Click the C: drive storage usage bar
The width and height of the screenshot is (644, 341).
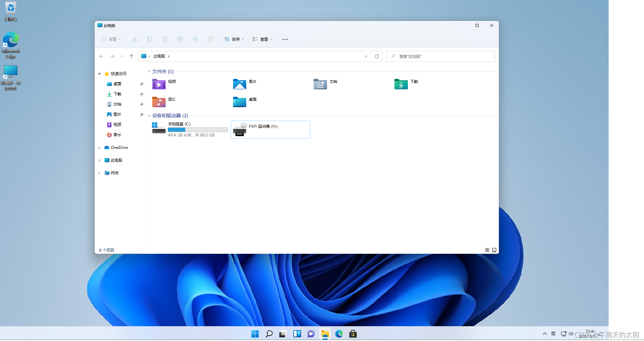coord(198,130)
